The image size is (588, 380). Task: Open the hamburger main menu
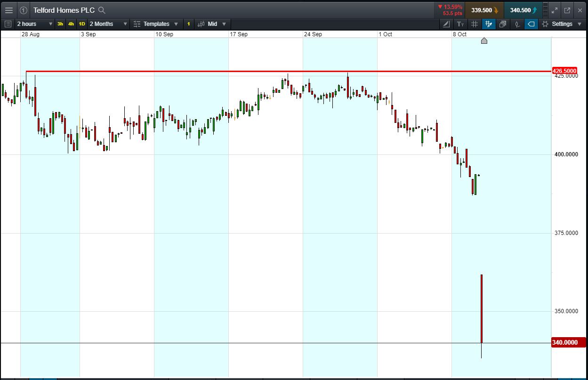click(x=9, y=10)
